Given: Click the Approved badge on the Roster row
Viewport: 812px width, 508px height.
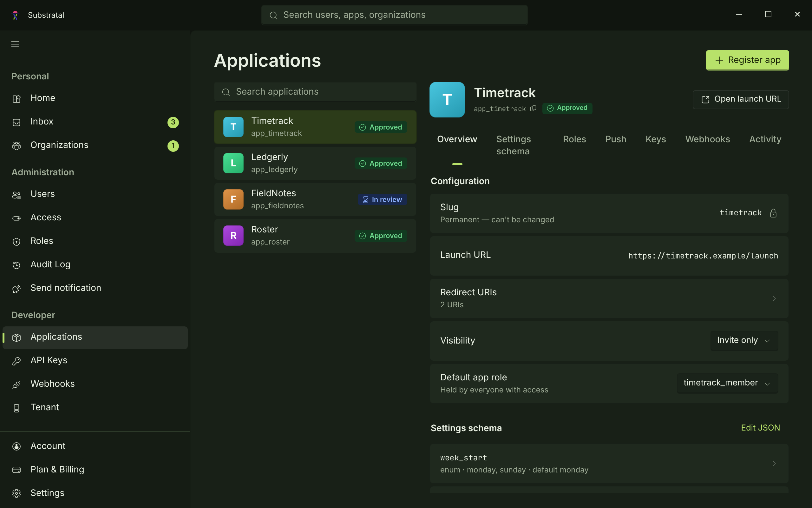Looking at the screenshot, I should 381,236.
